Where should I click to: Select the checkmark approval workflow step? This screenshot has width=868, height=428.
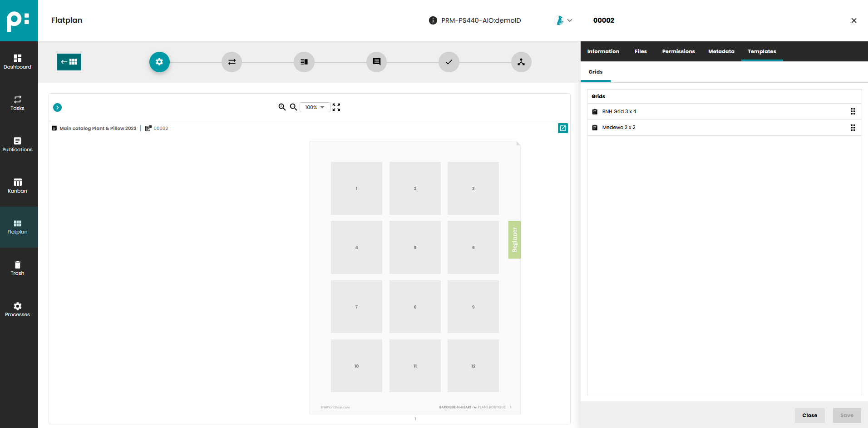(449, 62)
